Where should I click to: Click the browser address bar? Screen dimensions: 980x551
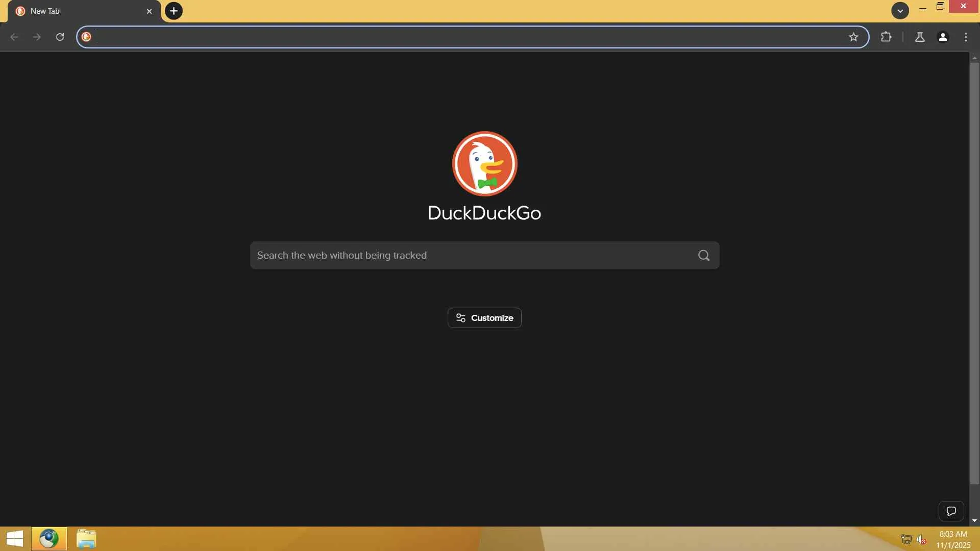459,37
